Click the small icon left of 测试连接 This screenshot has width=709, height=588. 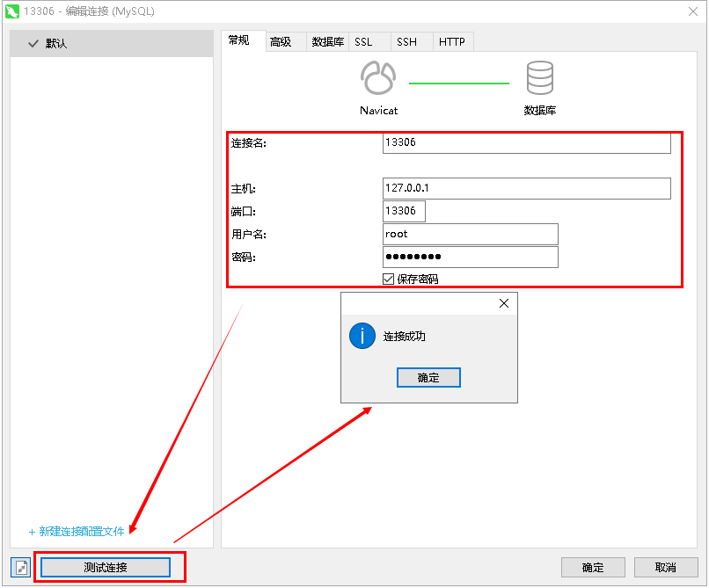[21, 567]
